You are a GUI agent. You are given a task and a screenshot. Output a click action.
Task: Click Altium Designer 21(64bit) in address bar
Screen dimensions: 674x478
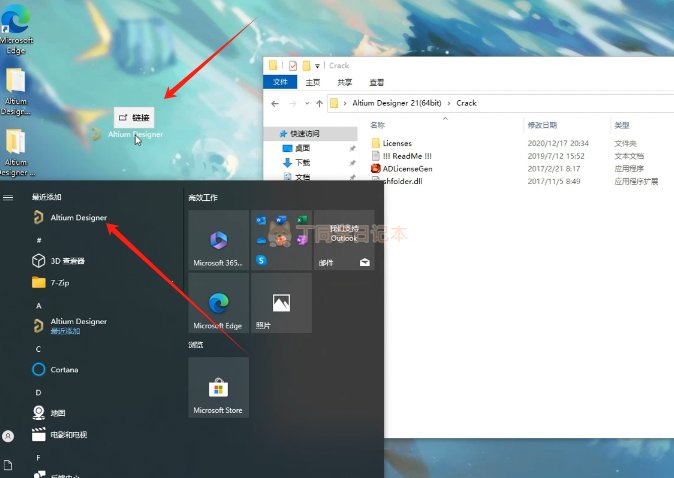[397, 103]
